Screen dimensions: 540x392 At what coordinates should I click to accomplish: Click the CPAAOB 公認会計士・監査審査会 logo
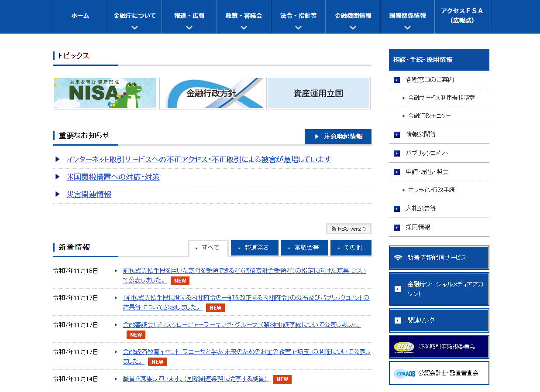439,373
